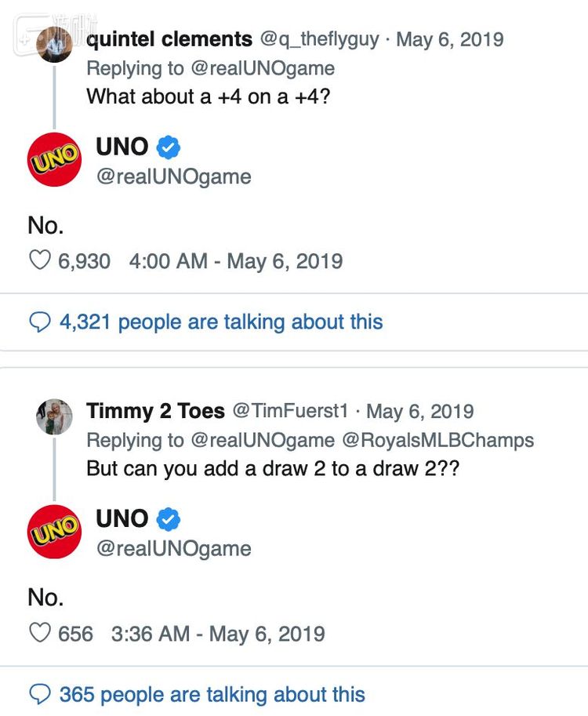This screenshot has height=716, width=588.
Task: Click the quintel clements display name
Action: (169, 39)
